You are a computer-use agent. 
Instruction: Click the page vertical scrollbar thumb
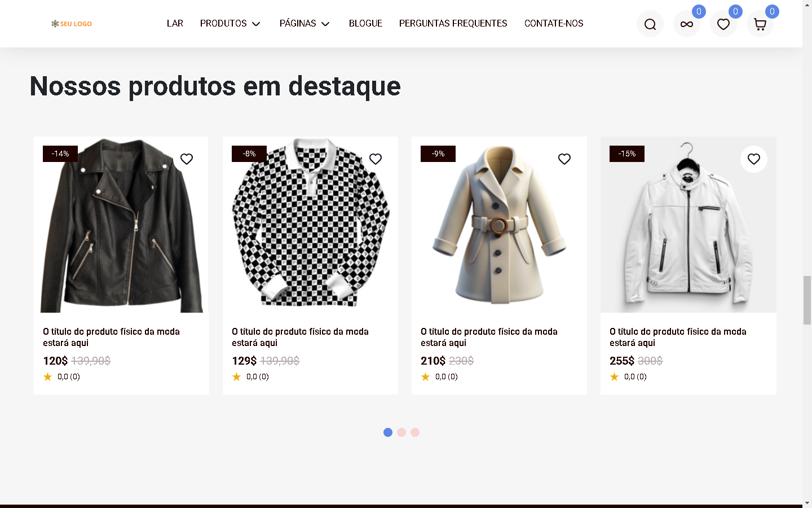coord(807,300)
